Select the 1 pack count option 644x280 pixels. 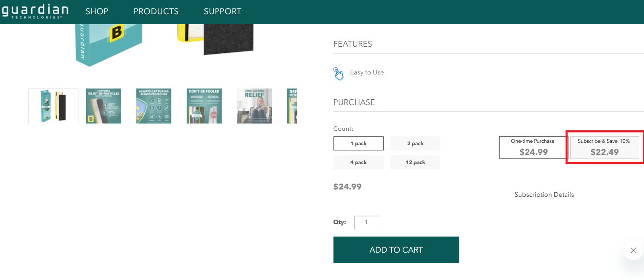point(358,144)
